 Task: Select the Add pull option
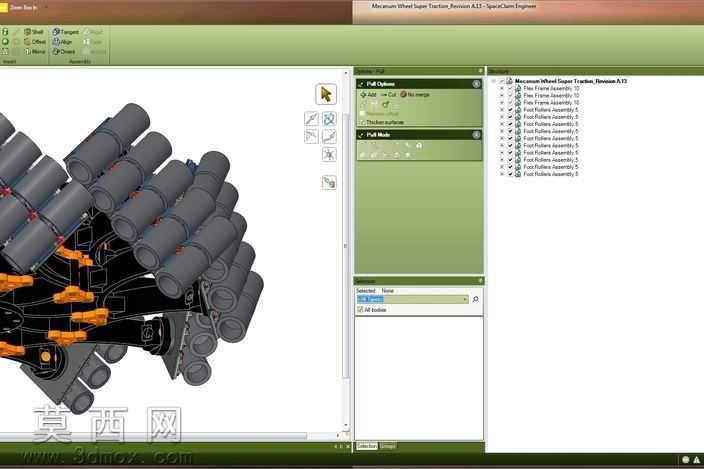368,95
